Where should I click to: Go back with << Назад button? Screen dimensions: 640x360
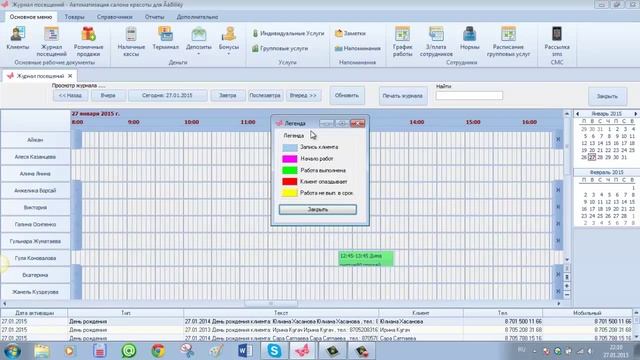click(x=70, y=96)
